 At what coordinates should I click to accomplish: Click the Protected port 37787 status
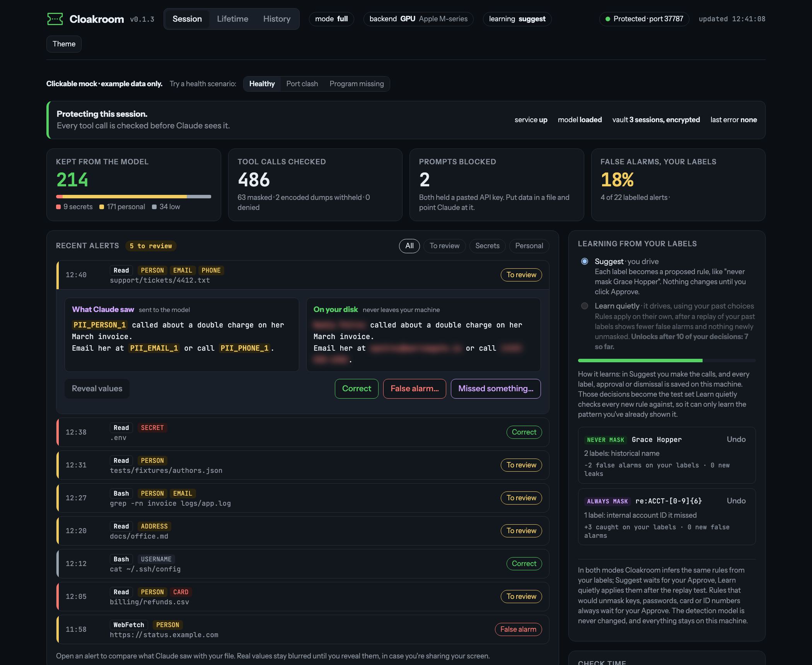(644, 19)
